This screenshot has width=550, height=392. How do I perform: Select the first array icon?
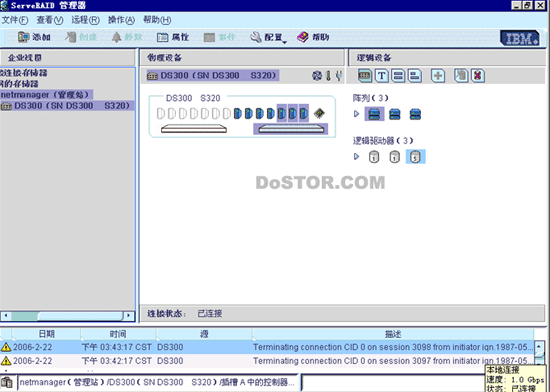[374, 114]
